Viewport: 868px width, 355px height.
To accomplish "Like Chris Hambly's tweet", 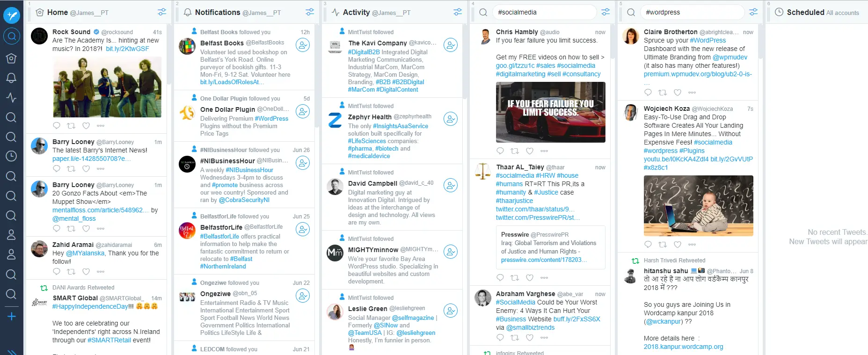I will pos(530,151).
